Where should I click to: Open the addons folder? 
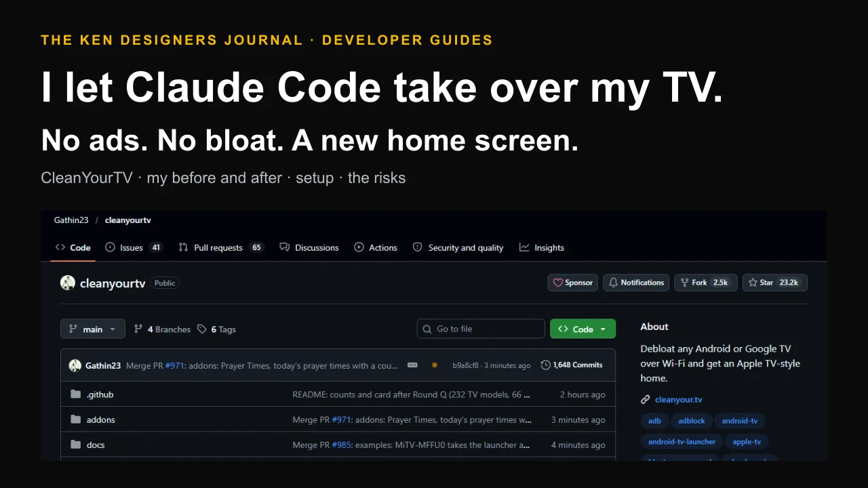pos(101,420)
